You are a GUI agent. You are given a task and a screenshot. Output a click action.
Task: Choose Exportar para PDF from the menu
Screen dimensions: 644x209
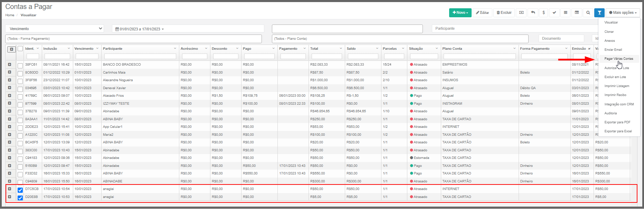coord(617,122)
